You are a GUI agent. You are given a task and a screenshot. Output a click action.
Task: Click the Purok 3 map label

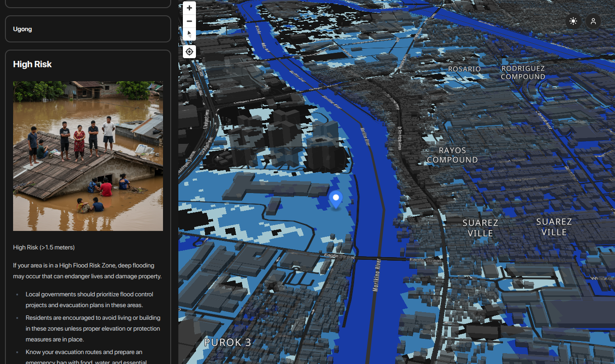pyautogui.click(x=227, y=343)
